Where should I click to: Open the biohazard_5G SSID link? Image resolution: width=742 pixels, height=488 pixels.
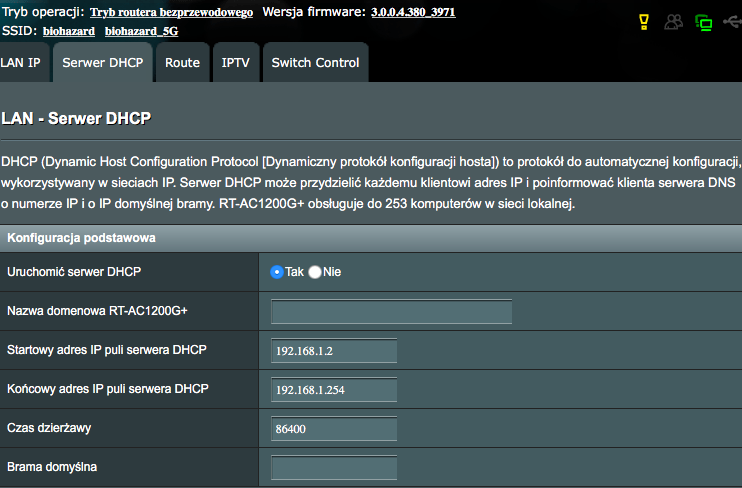(141, 31)
